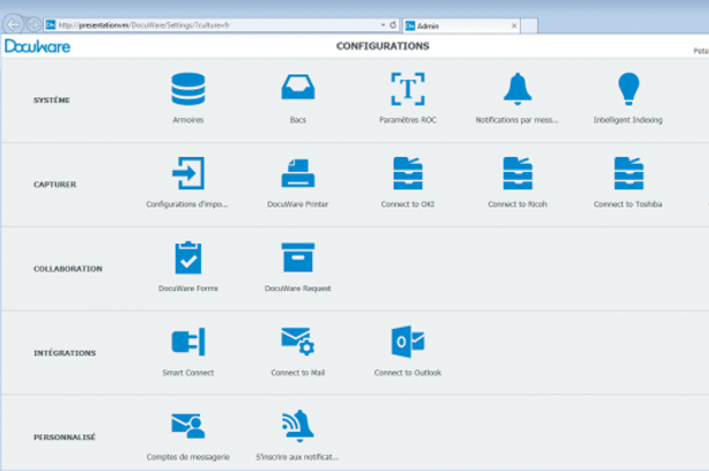Image resolution: width=709 pixels, height=471 pixels.
Task: Select the Admin browser tab
Action: 461,26
